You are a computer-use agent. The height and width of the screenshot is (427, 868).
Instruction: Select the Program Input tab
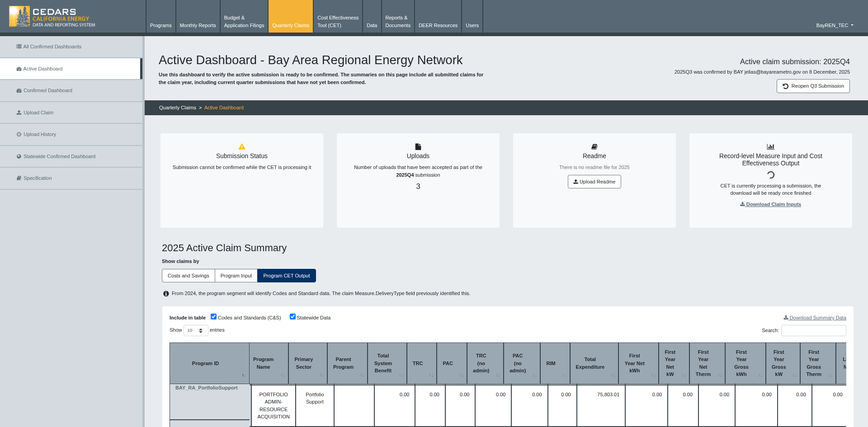coord(236,276)
